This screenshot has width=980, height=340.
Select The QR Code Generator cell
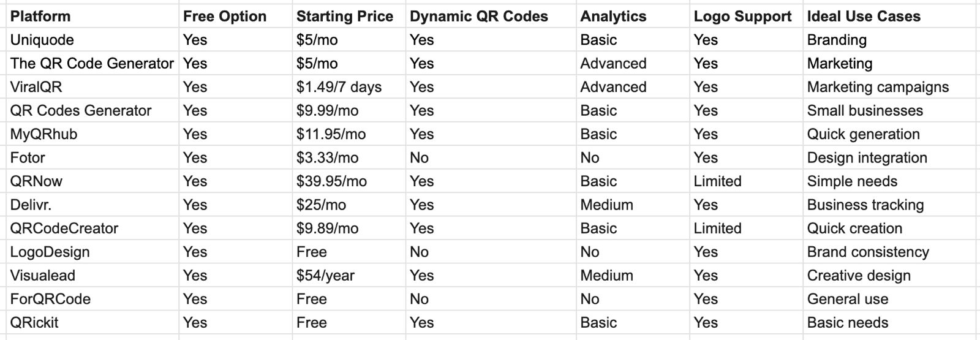tap(92, 64)
